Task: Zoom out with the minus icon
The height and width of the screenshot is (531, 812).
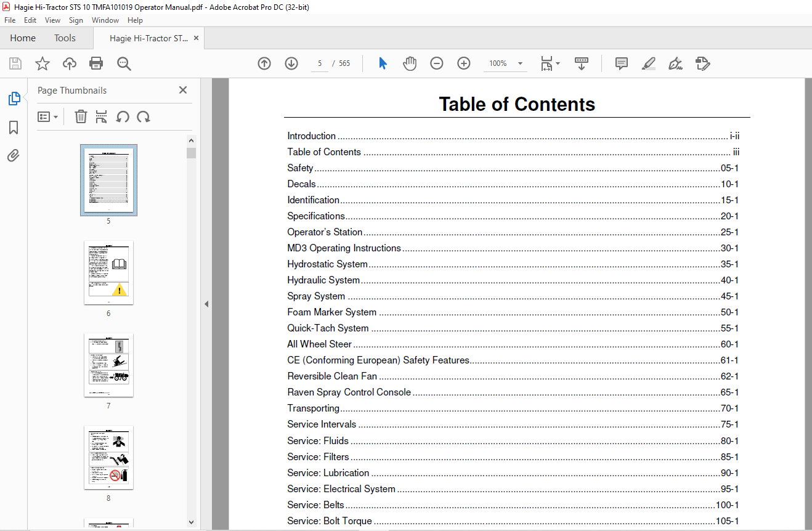Action: 437,63
